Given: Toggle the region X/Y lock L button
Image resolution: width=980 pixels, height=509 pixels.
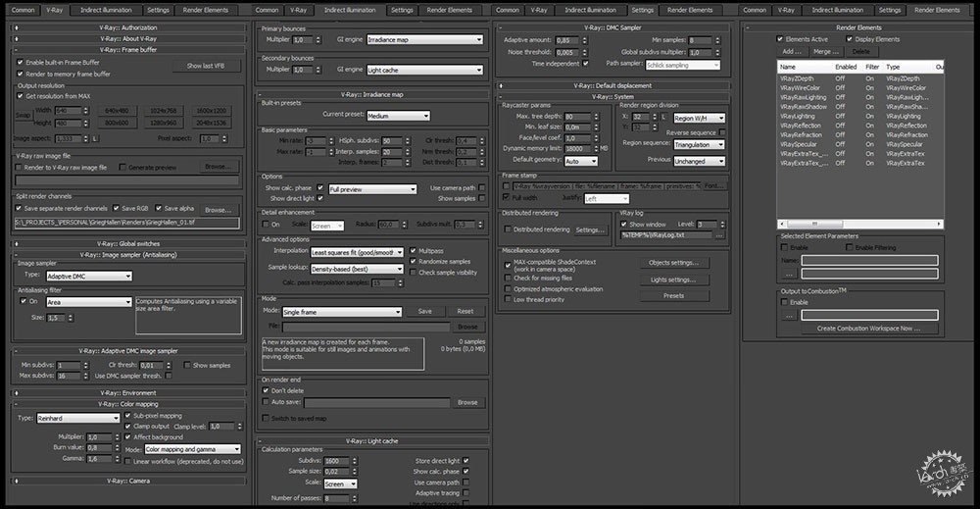Looking at the screenshot, I should tap(663, 117).
